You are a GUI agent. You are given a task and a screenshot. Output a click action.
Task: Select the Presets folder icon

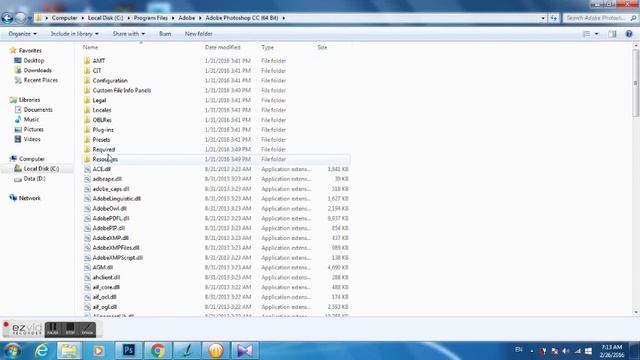(x=87, y=140)
